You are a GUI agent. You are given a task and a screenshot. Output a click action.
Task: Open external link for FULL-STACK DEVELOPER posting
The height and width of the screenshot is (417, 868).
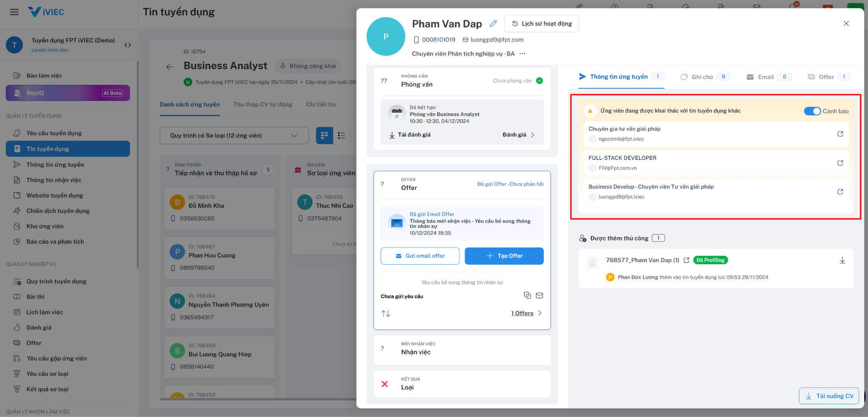(x=840, y=163)
